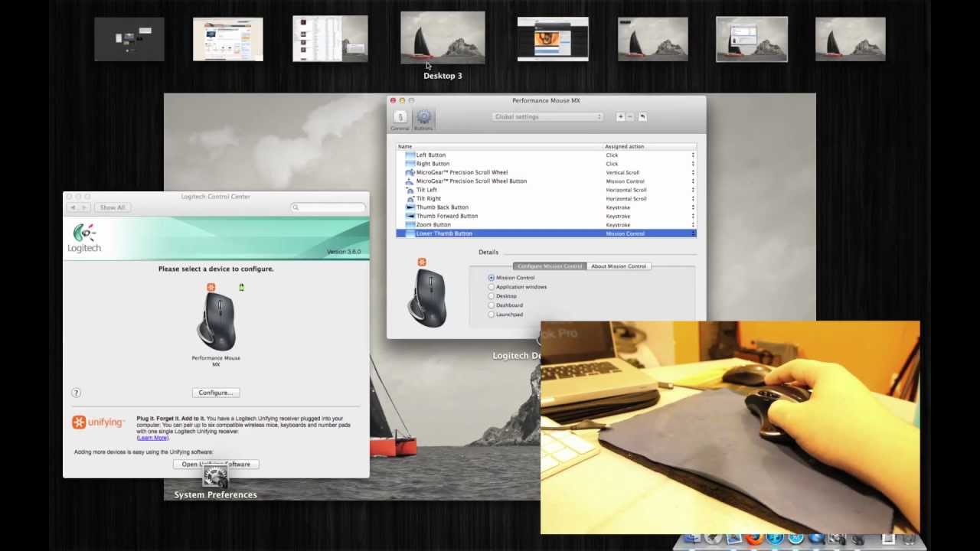
Task: Select the Desktop radio option
Action: pyautogui.click(x=492, y=296)
